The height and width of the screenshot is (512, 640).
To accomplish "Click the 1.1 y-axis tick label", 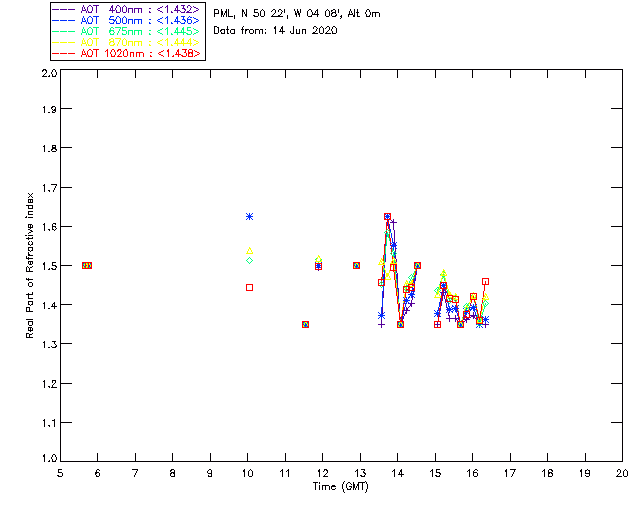I will click(x=49, y=423).
